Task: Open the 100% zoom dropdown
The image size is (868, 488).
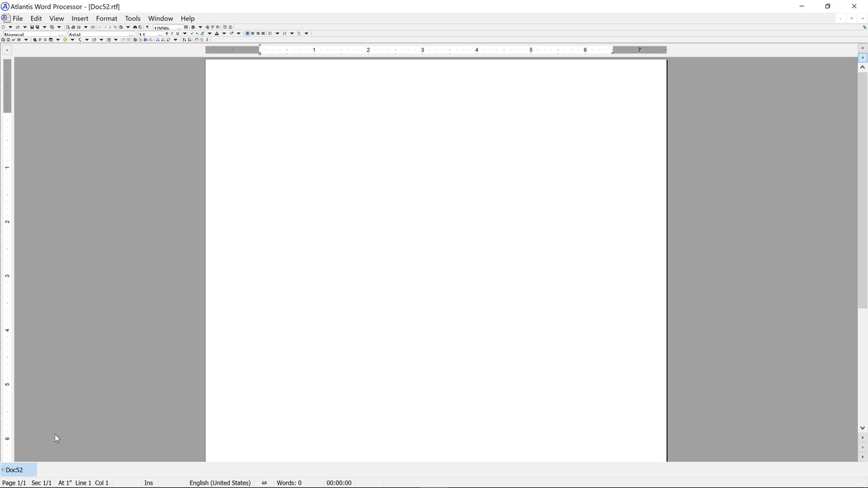Action: [x=178, y=28]
